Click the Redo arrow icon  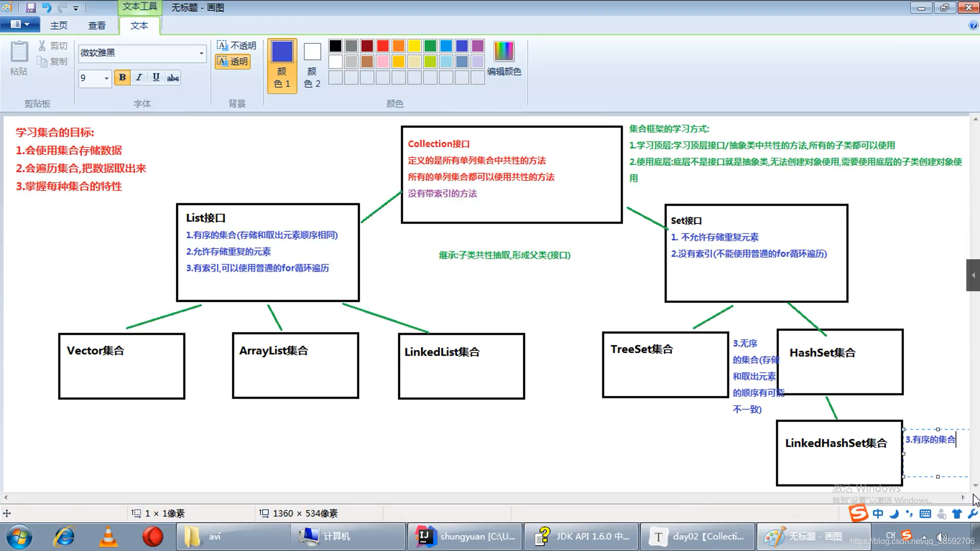point(63,7)
